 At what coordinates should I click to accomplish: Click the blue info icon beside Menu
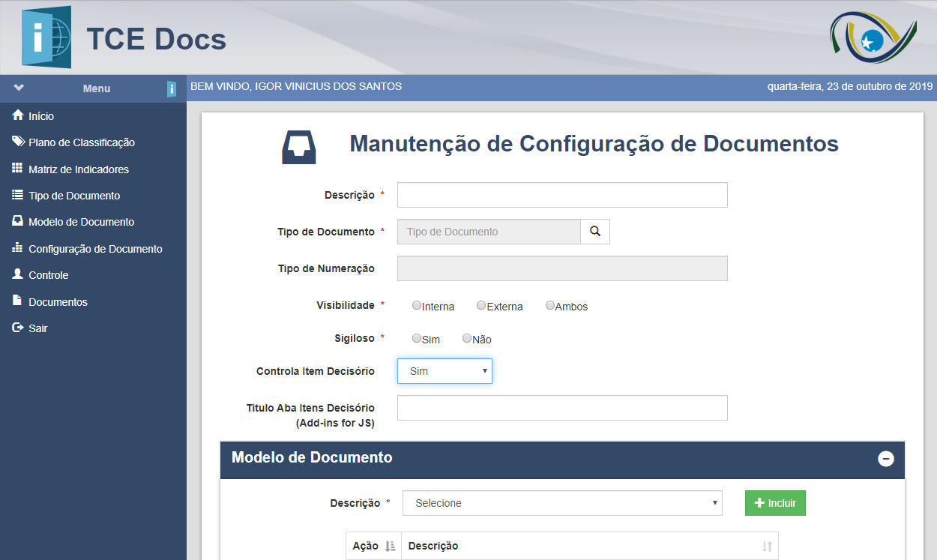(172, 89)
